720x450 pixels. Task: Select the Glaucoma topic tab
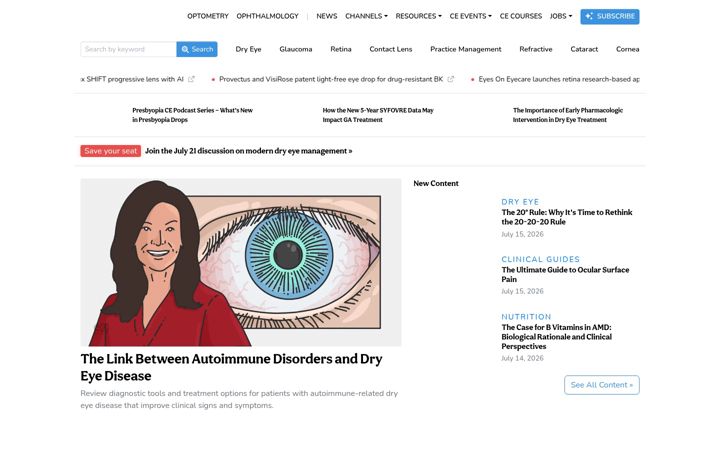tap(296, 49)
